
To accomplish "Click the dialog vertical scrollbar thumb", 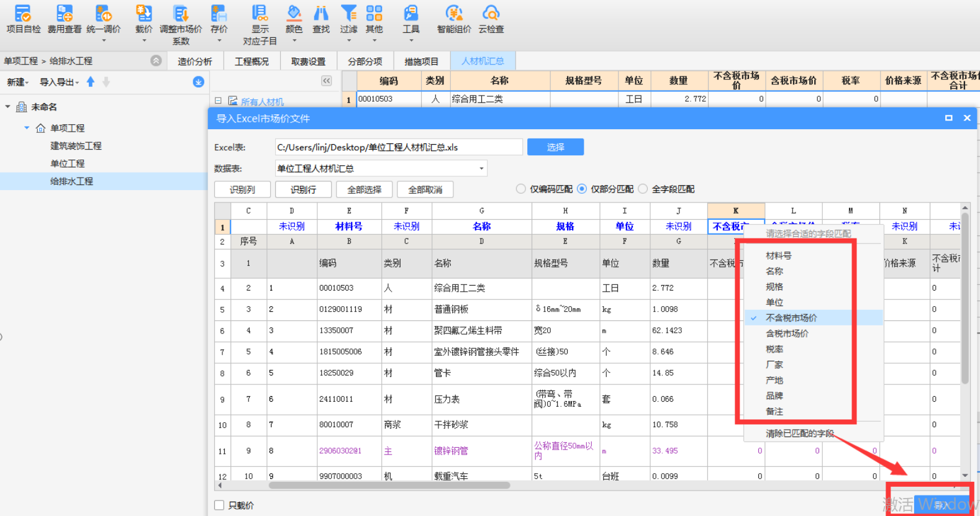I will [x=965, y=298].
